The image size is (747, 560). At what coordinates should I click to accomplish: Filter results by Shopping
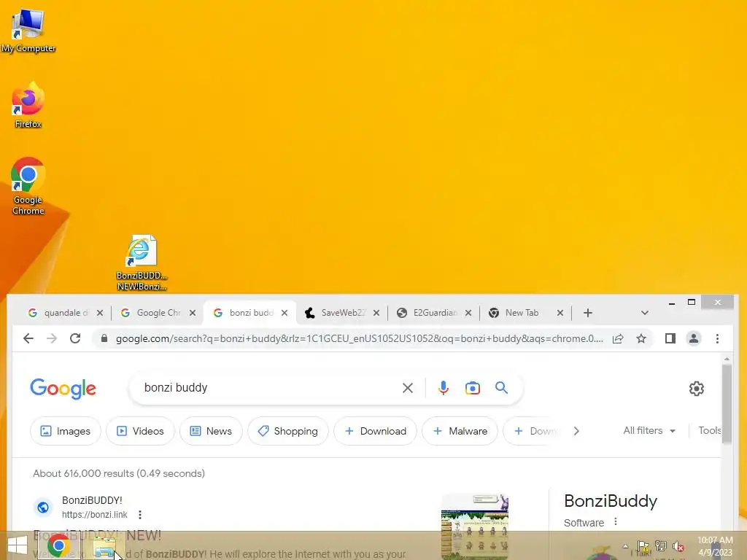point(287,431)
